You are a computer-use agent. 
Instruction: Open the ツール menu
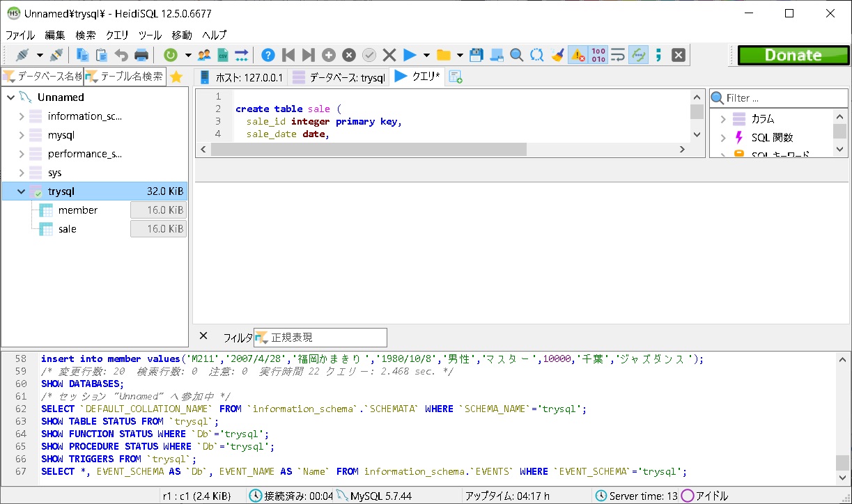[150, 35]
